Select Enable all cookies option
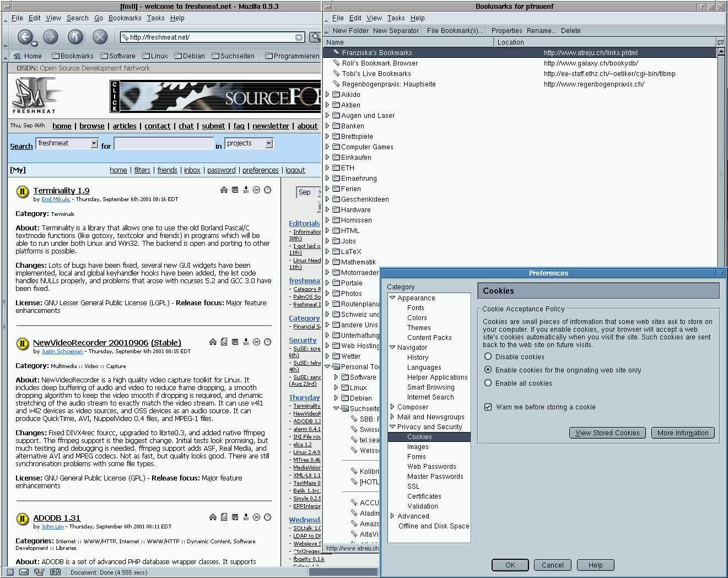Image resolution: width=728 pixels, height=578 pixels. (x=488, y=383)
